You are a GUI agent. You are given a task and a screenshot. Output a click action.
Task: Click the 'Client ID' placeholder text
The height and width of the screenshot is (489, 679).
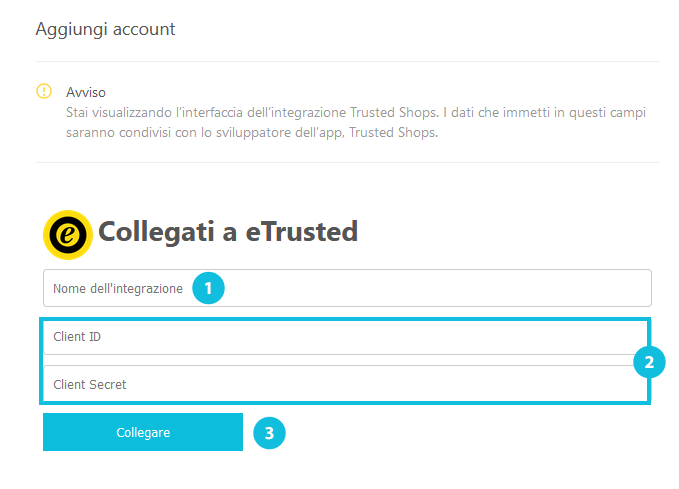(77, 337)
